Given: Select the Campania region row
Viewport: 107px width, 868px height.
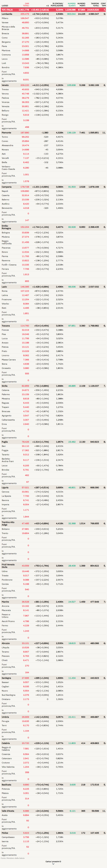Looking at the screenshot, I should click(x=53, y=187).
